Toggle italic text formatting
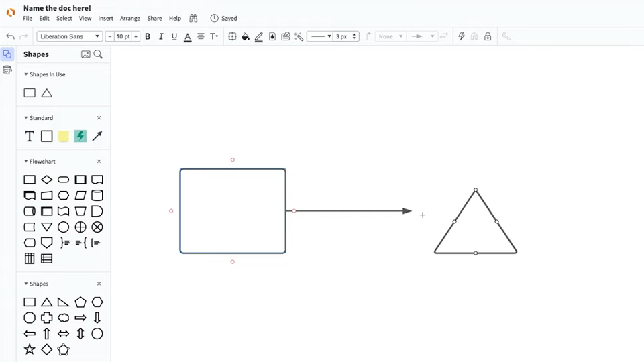Screen dimensions: 644x362 tap(161, 36)
